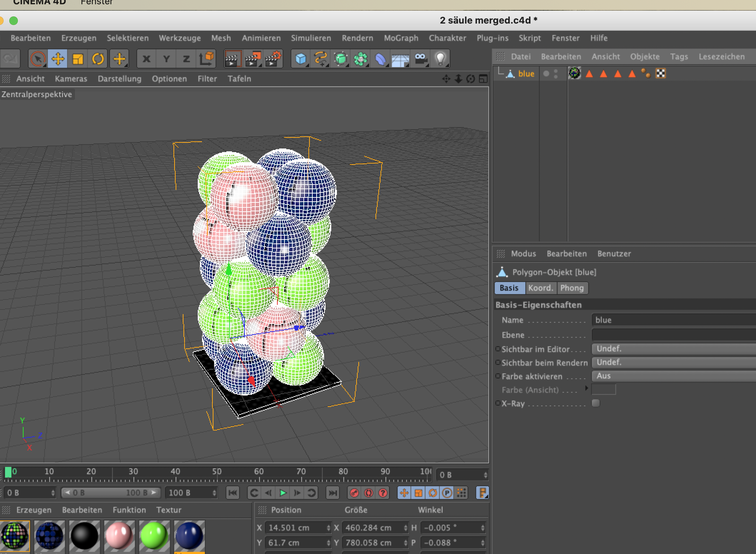The width and height of the screenshot is (756, 554).
Task: Activate the Rotate tool
Action: point(98,59)
